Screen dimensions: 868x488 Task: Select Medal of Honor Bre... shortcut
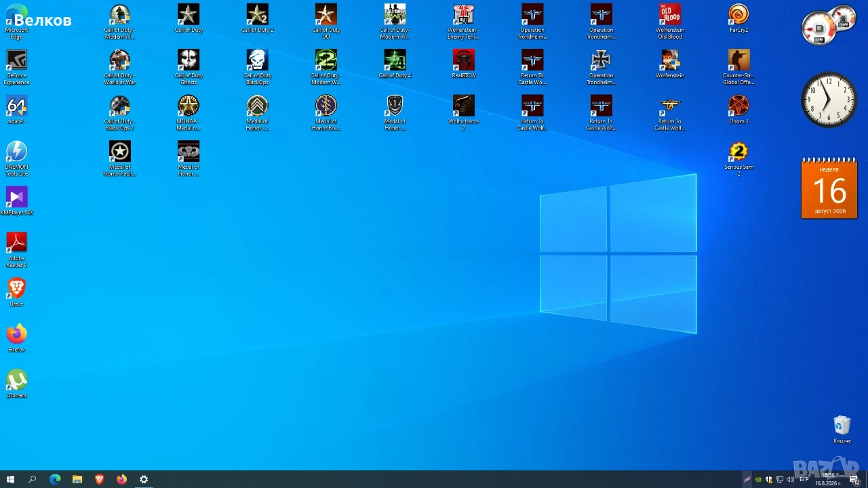pyautogui.click(x=326, y=113)
